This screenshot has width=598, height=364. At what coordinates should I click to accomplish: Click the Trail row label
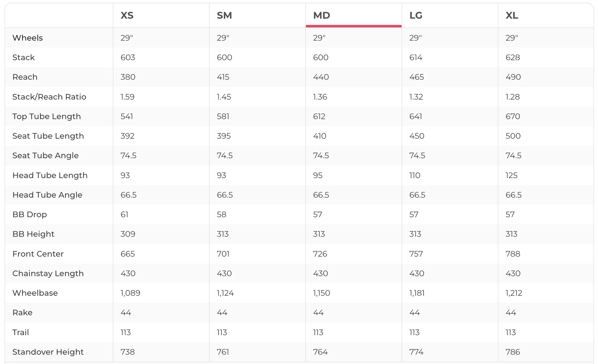tap(21, 332)
